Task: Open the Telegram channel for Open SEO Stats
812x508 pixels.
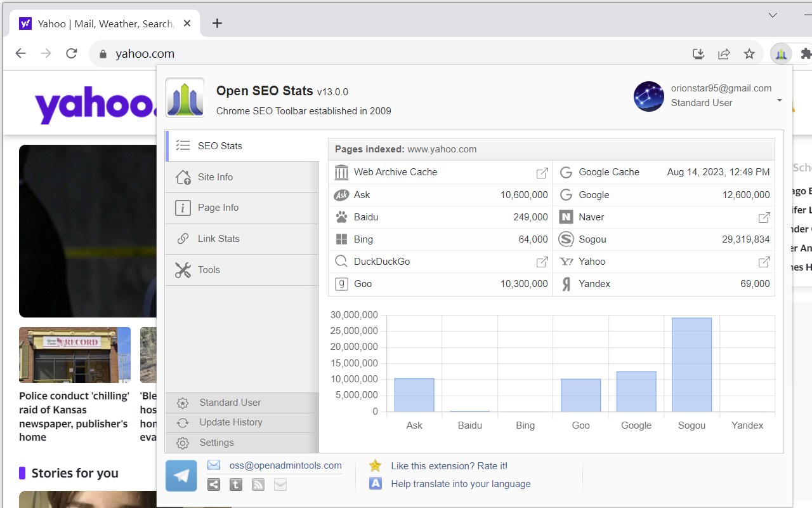Action: pos(181,475)
